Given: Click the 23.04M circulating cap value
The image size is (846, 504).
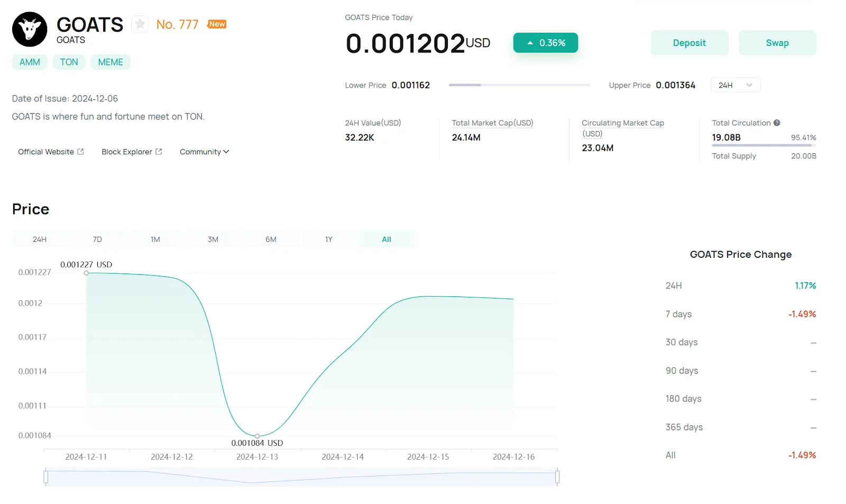Looking at the screenshot, I should pyautogui.click(x=597, y=148).
